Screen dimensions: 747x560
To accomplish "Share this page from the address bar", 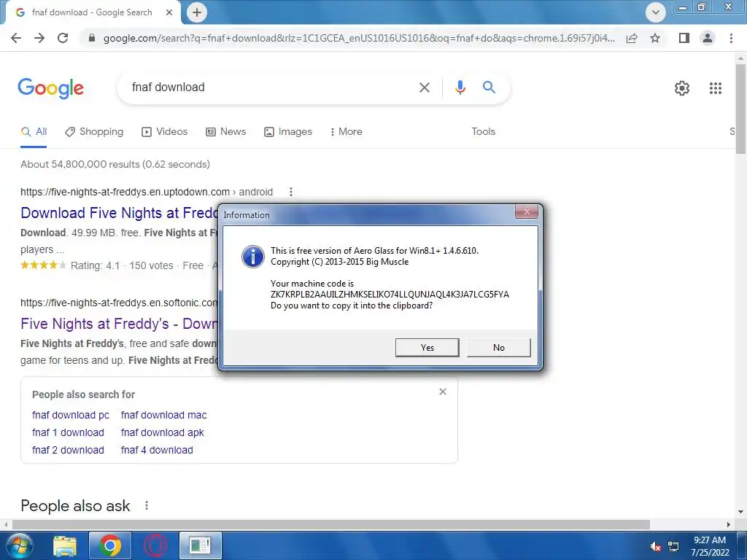I will 632,38.
